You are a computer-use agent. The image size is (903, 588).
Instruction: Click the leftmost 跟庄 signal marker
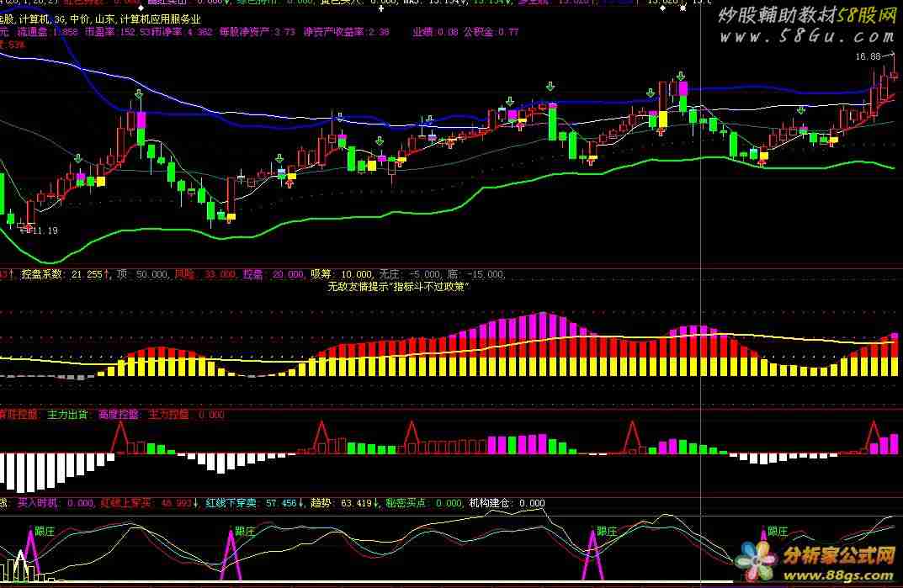(x=45, y=532)
